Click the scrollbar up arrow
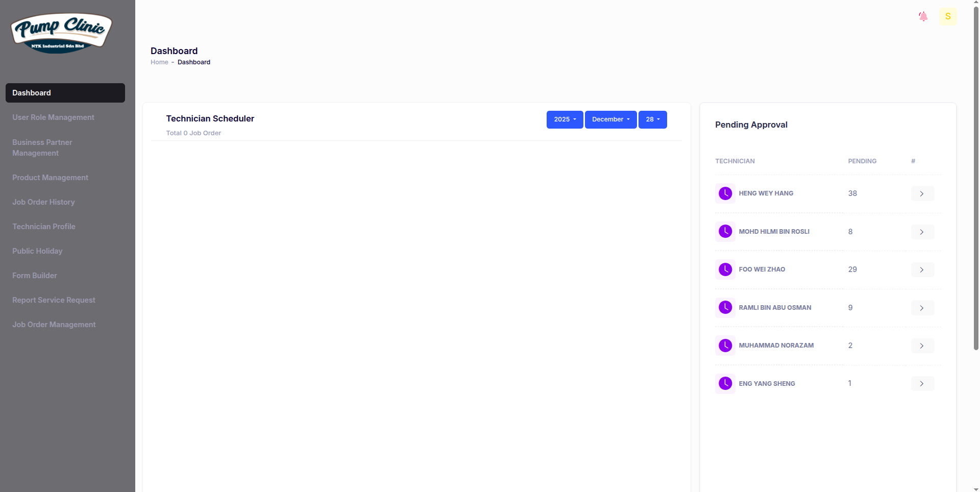980x492 pixels. (x=976, y=3)
